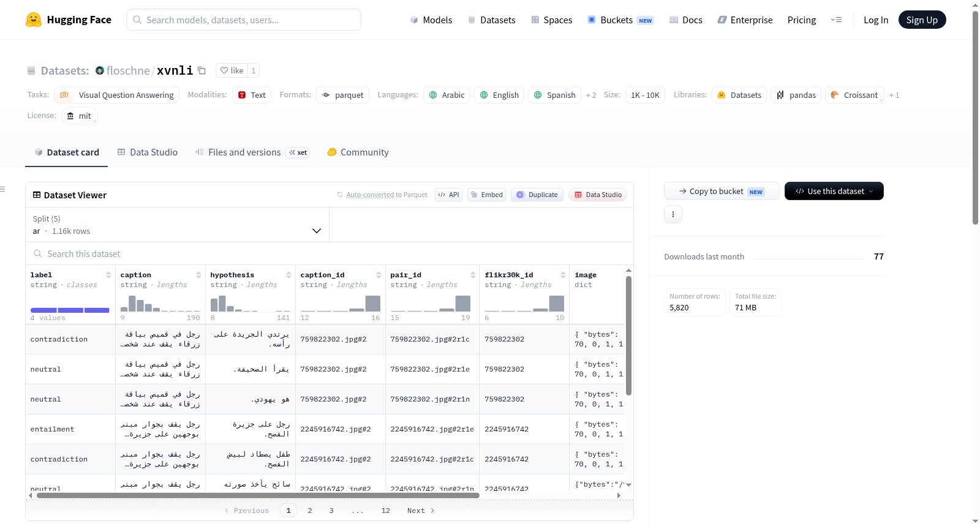Select the Arabic language tag
The height and width of the screenshot is (527, 980).
[447, 95]
